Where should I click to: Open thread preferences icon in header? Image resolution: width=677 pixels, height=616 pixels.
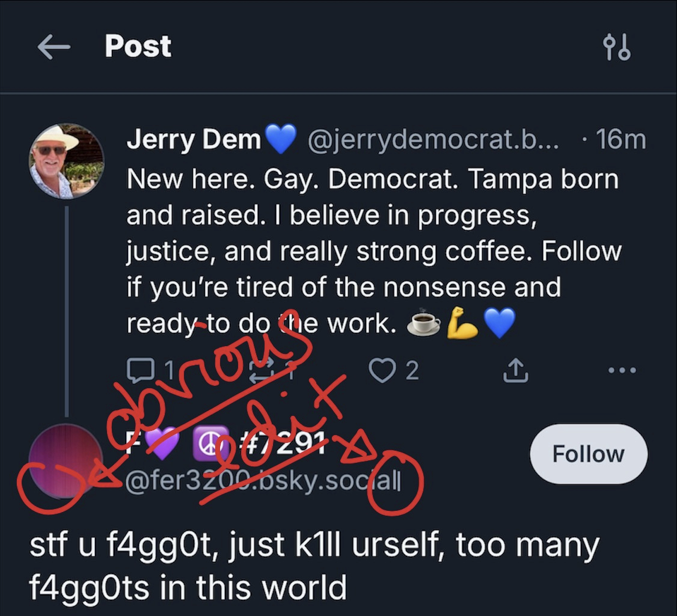pyautogui.click(x=616, y=47)
